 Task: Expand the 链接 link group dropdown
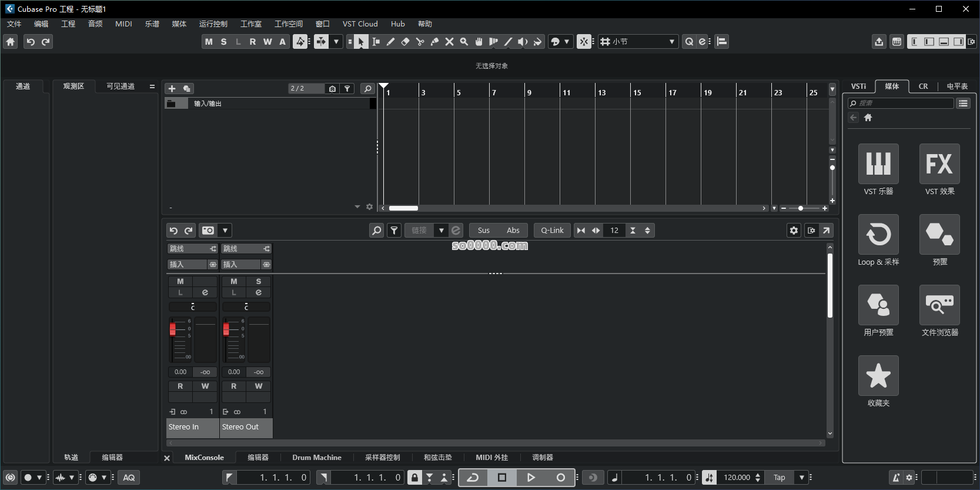pos(441,231)
